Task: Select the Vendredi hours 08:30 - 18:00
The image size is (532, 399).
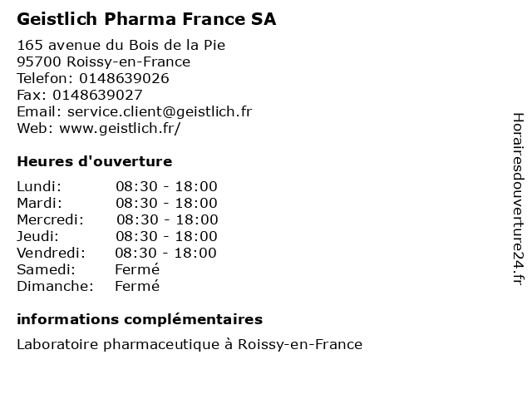Action: pyautogui.click(x=165, y=253)
